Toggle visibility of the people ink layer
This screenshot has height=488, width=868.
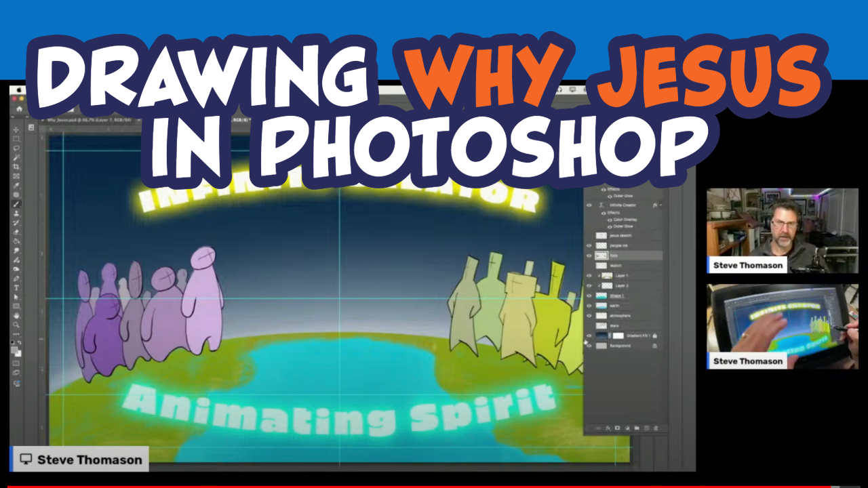coord(588,245)
